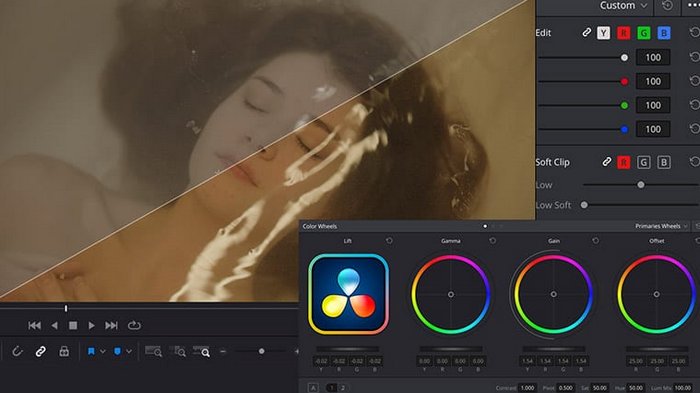Click the timeline zoom slider handle

click(x=262, y=351)
